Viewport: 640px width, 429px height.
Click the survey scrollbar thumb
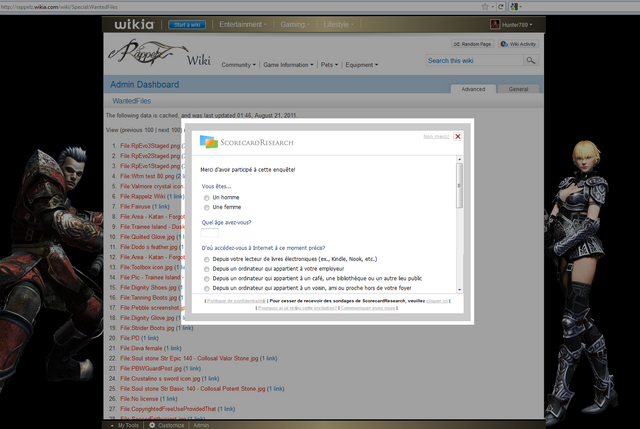[x=460, y=186]
